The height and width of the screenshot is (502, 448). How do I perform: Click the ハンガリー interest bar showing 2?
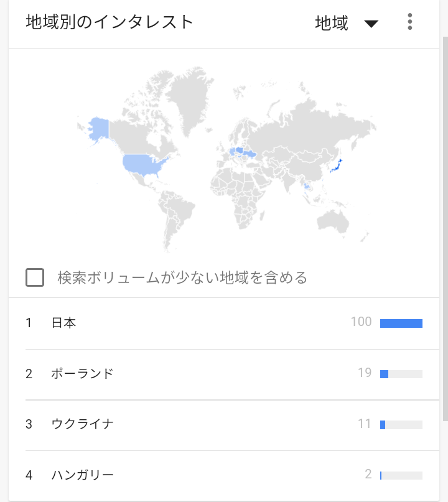pyautogui.click(x=401, y=475)
